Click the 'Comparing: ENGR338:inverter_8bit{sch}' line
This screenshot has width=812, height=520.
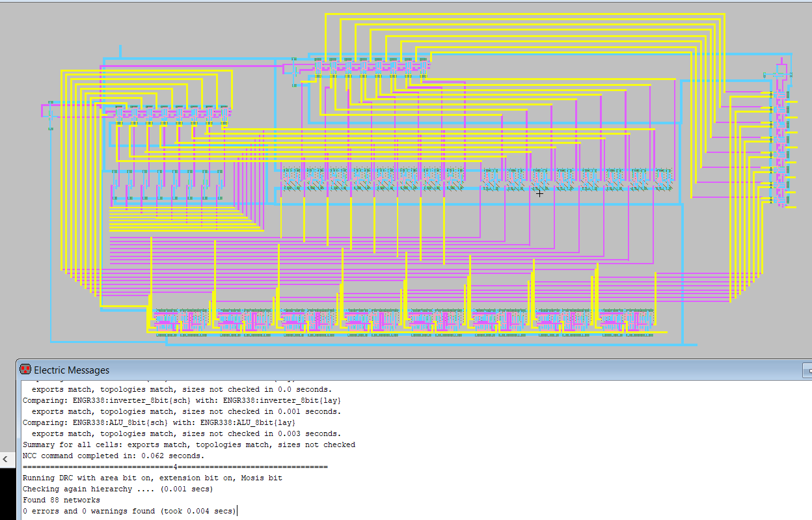click(182, 400)
